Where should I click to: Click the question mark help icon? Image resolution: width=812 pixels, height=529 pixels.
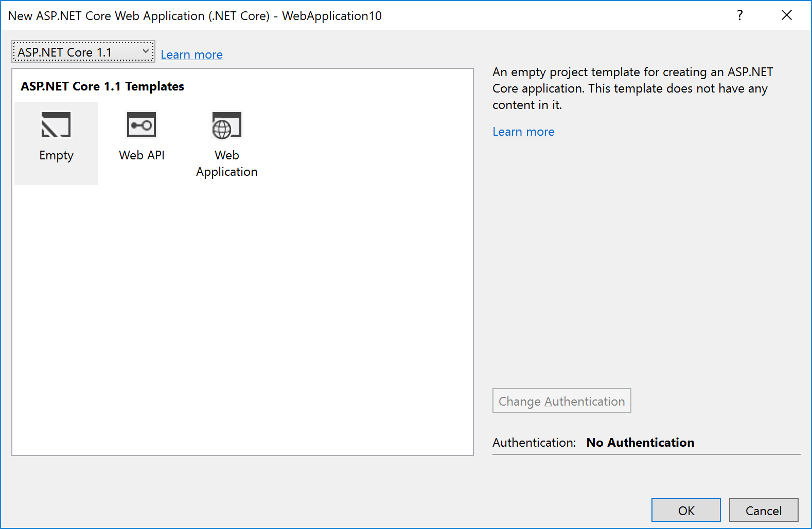tap(739, 15)
